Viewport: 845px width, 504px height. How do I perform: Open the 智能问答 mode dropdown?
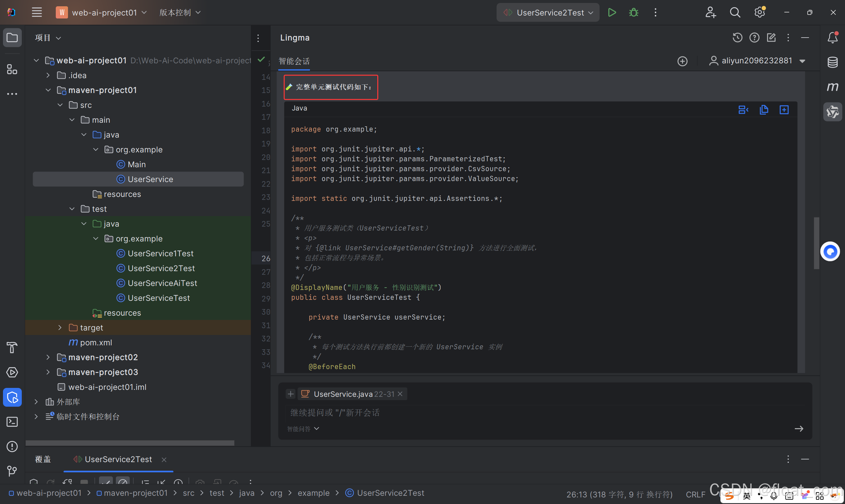pos(303,429)
